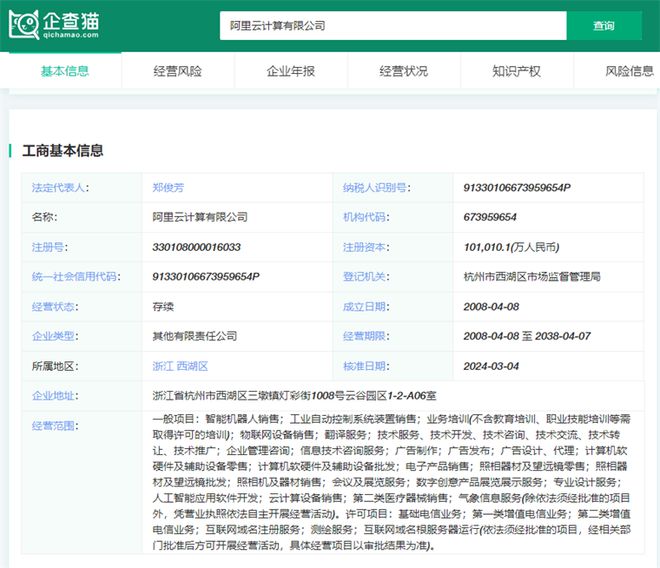Open the 经营状况 tab
660x568 pixels.
point(404,71)
